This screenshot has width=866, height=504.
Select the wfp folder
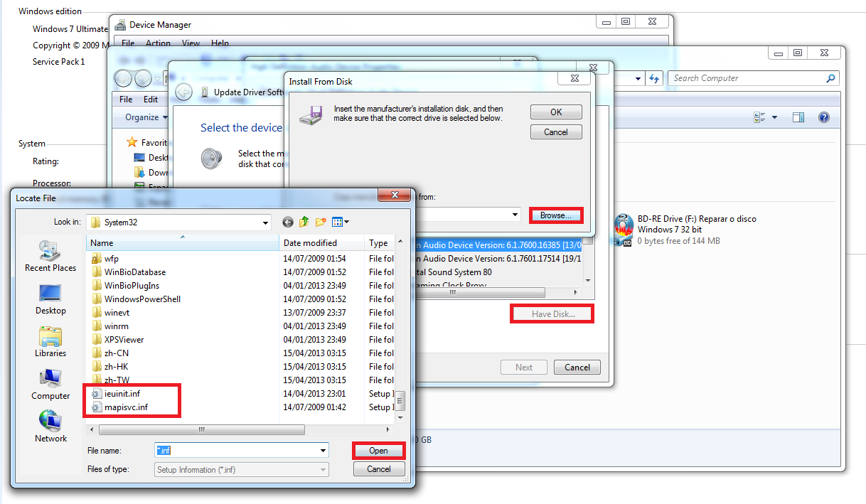point(105,259)
